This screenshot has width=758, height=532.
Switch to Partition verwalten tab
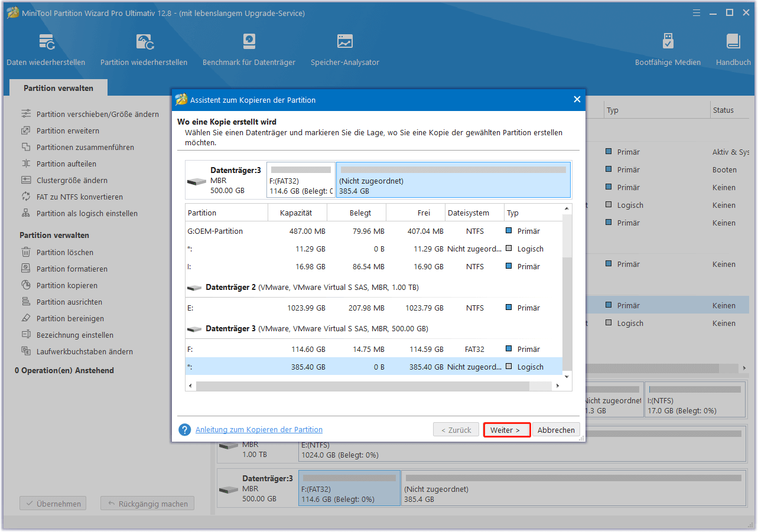[58, 88]
